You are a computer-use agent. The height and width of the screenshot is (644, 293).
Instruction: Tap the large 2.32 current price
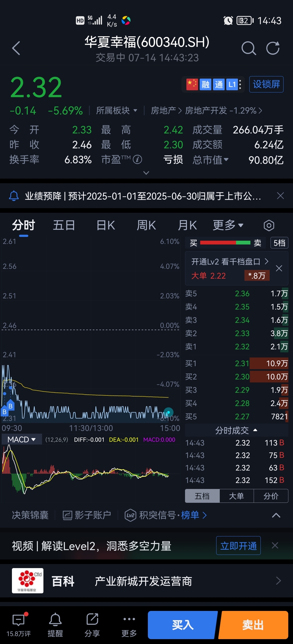click(x=36, y=87)
